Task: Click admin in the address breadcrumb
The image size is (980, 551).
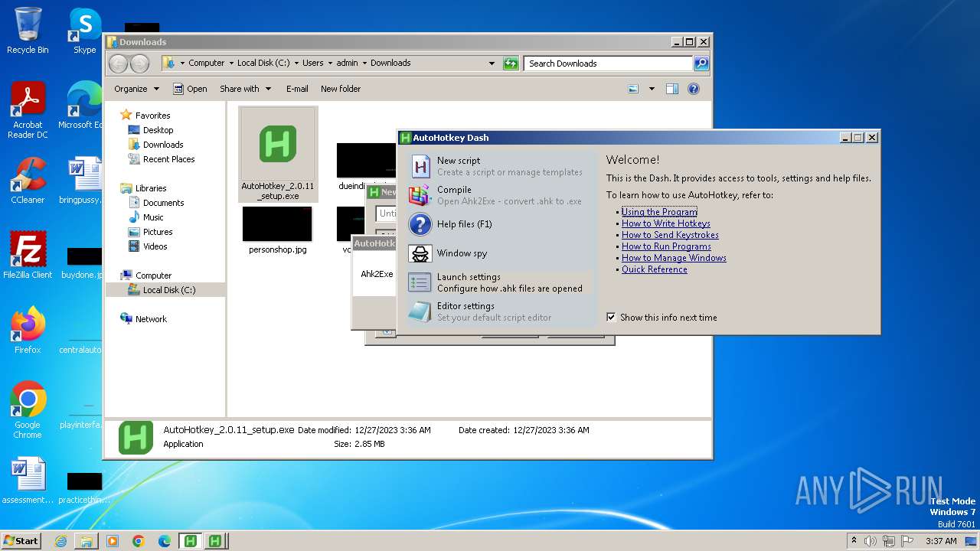Action: click(x=347, y=64)
